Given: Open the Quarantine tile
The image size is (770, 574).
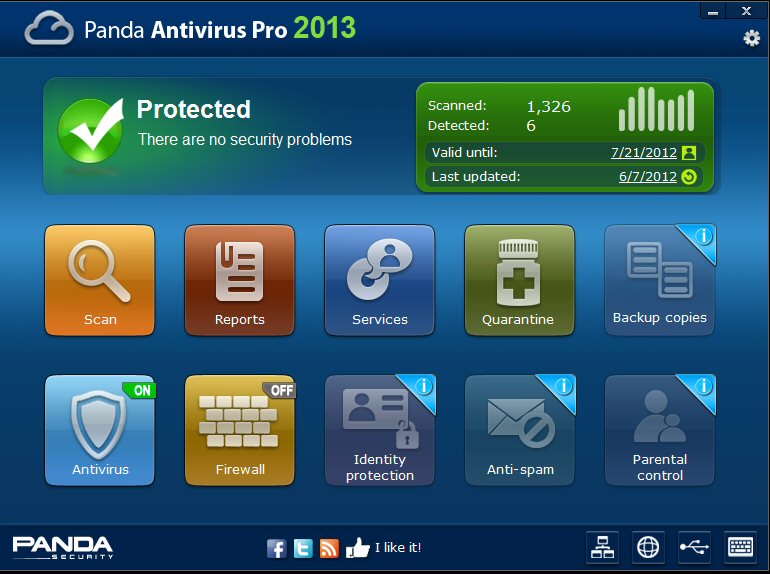Looking at the screenshot, I should (x=520, y=280).
